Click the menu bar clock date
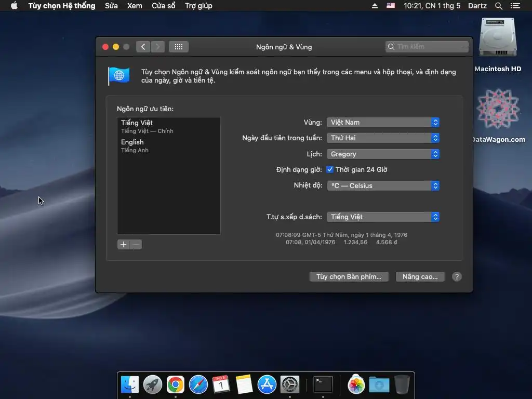532x399 pixels. tap(432, 6)
